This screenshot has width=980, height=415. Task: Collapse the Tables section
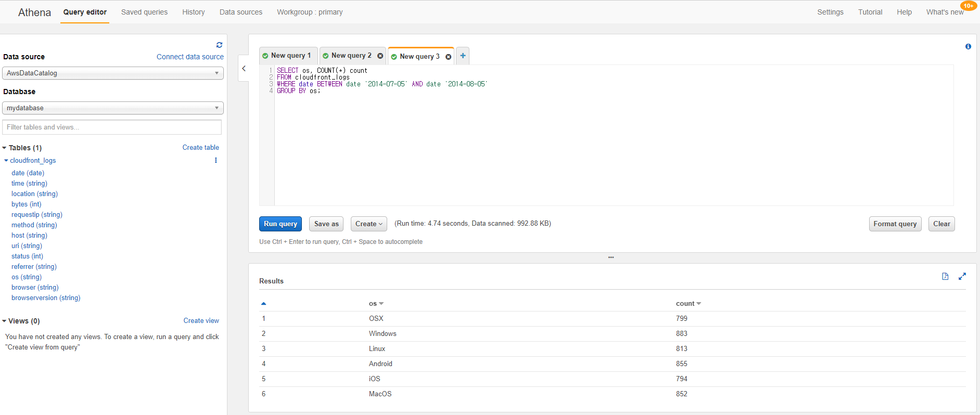[x=5, y=148]
